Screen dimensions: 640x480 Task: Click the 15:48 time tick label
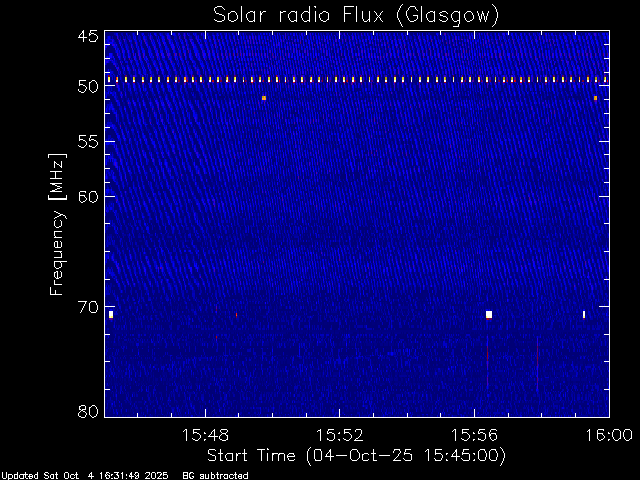pyautogui.click(x=205, y=435)
